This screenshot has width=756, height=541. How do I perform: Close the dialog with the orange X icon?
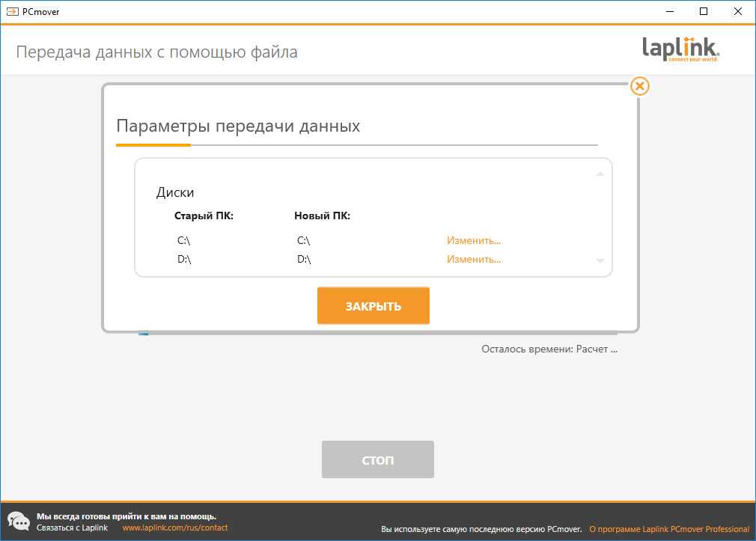[639, 87]
